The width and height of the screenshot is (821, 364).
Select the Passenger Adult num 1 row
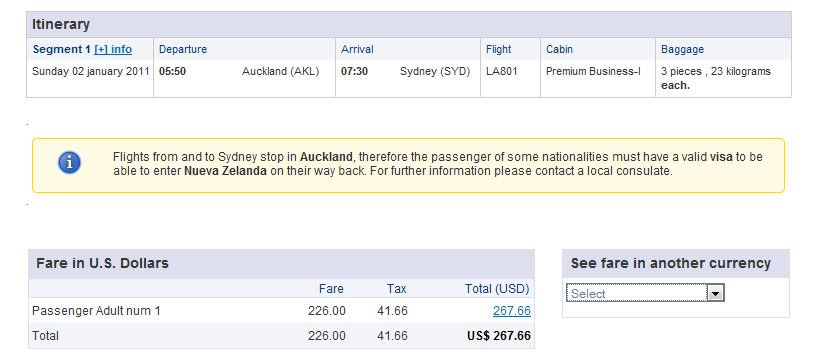tap(282, 311)
